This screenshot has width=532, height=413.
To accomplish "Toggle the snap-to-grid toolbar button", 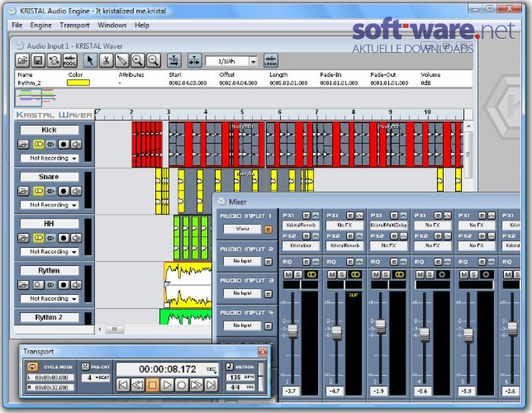I will pyautogui.click(x=194, y=61).
